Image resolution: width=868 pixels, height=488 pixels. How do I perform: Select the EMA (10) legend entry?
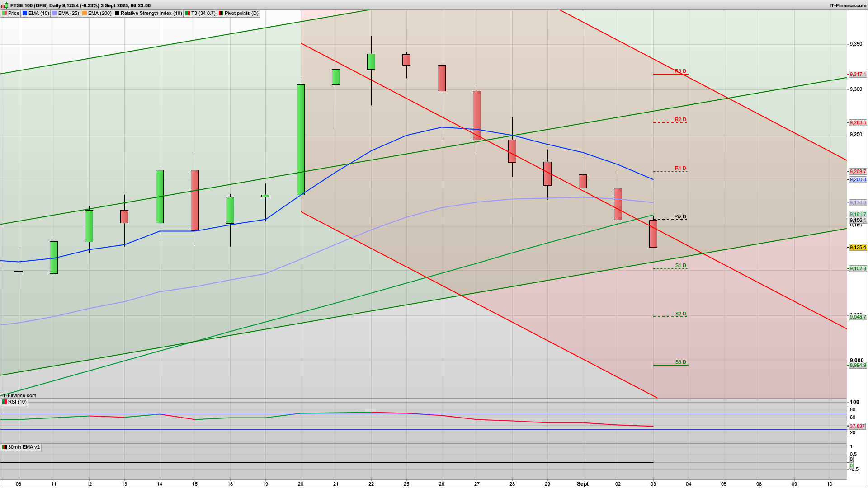36,13
